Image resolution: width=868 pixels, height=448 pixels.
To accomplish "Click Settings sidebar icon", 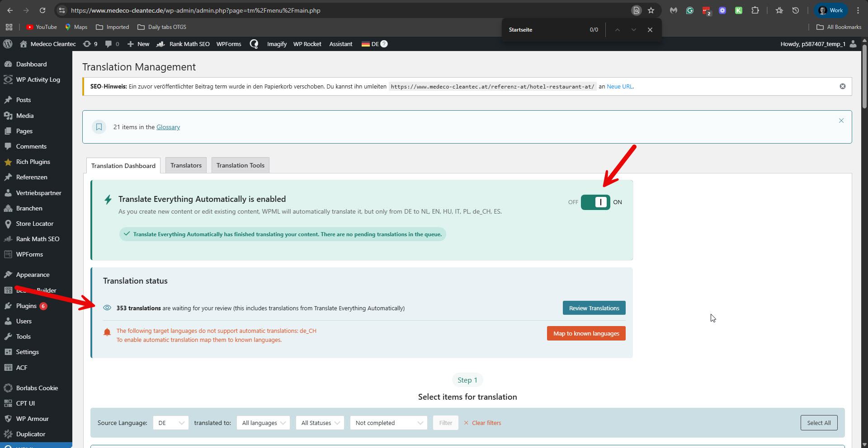I will (8, 352).
